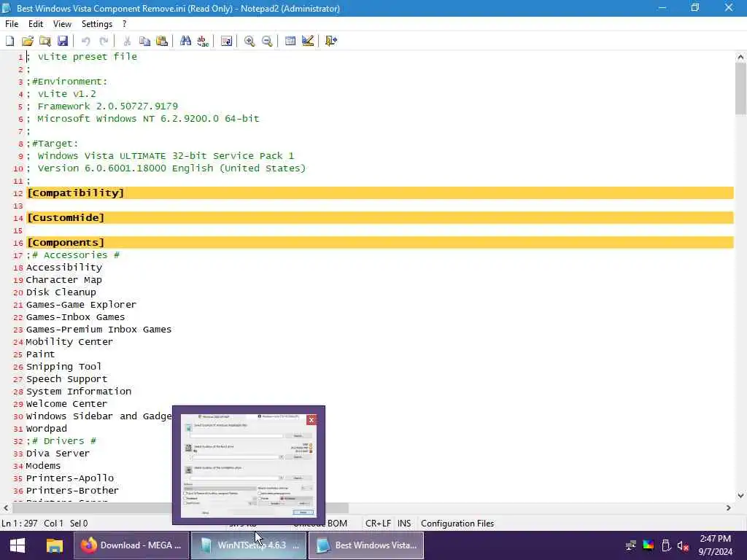Click the [CustomHide] section header line
Viewport: 747px width, 560px height.
click(x=379, y=217)
